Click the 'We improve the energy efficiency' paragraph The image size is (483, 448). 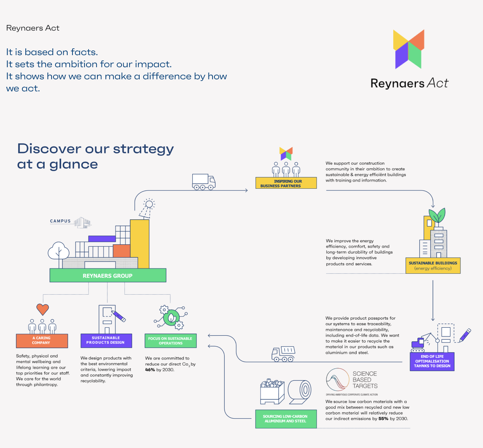coord(359,252)
